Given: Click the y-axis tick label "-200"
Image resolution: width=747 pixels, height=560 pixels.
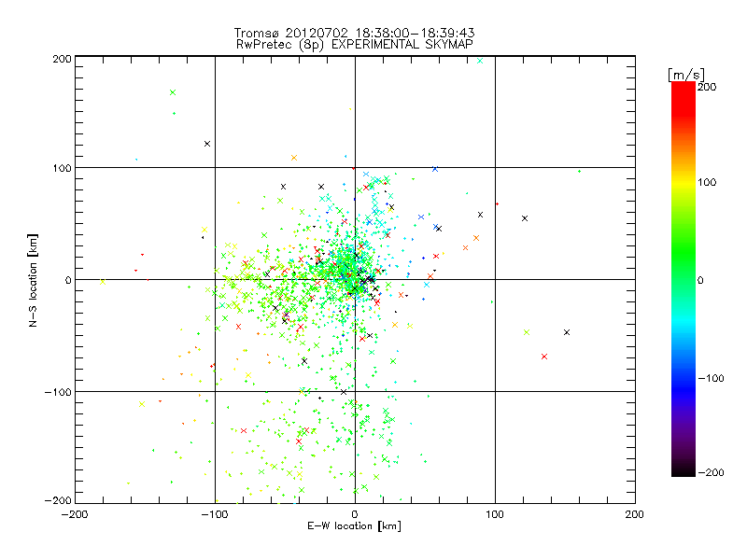Looking at the screenshot, I should point(58,500).
